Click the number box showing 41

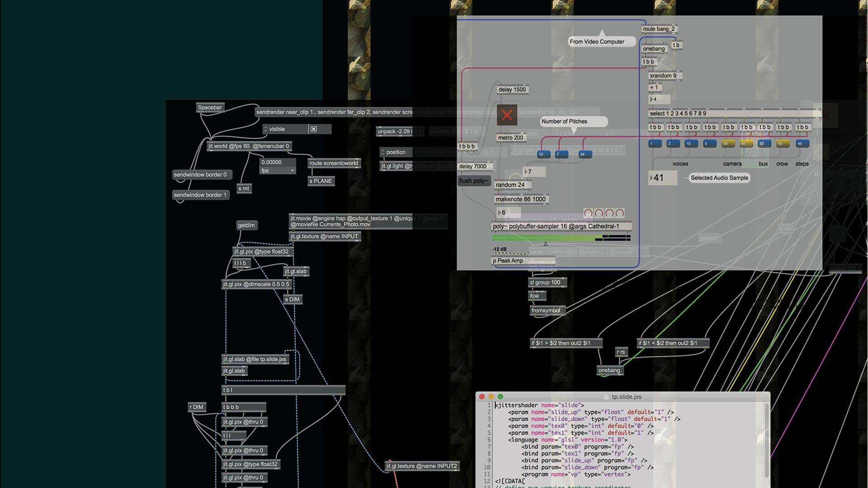[663, 178]
